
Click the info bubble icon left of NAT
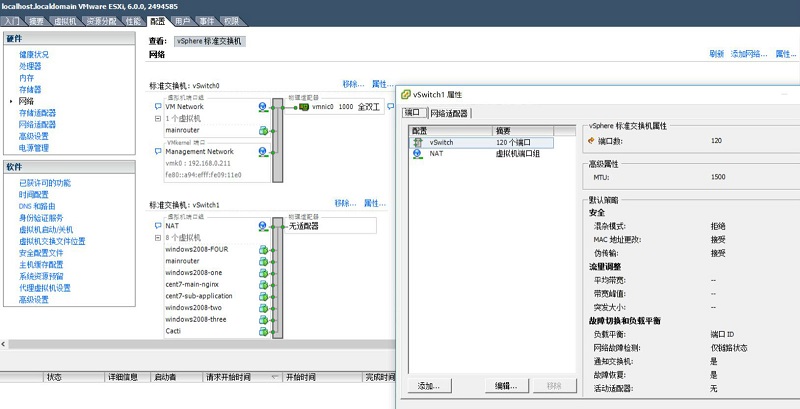(158, 226)
